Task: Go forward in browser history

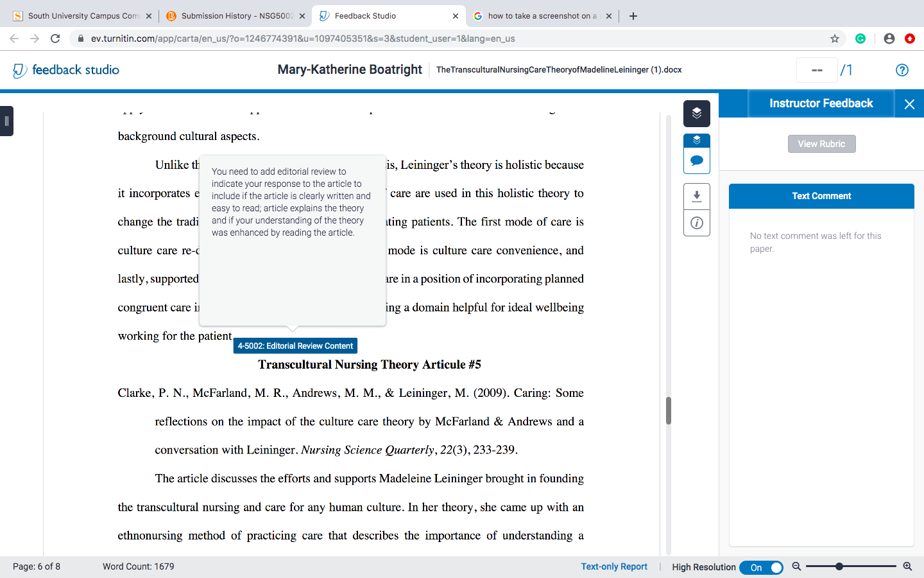Action: (x=35, y=39)
